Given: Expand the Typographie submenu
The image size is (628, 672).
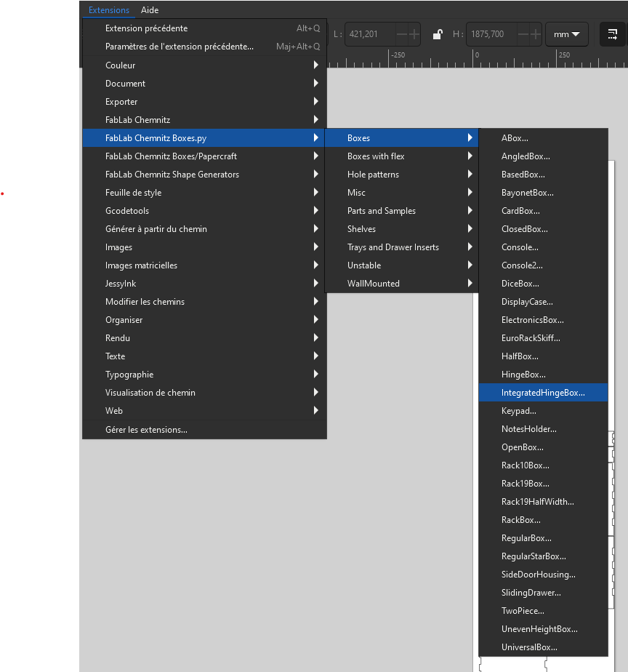Looking at the screenshot, I should [x=205, y=375].
